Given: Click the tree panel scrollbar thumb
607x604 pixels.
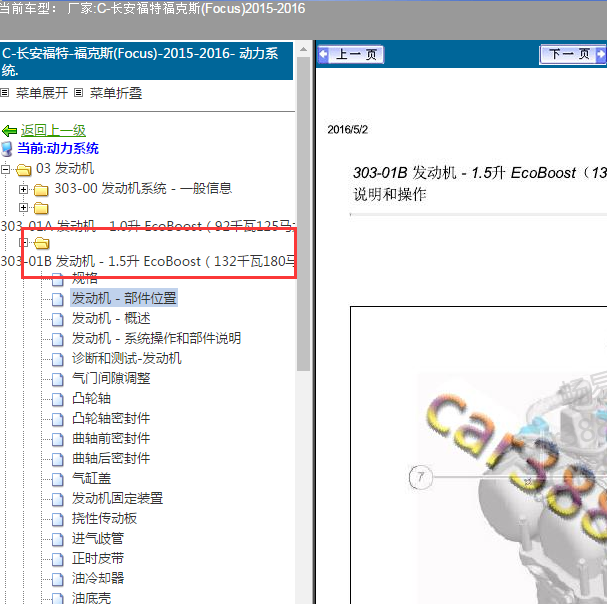Looking at the screenshot, I should click(304, 214).
